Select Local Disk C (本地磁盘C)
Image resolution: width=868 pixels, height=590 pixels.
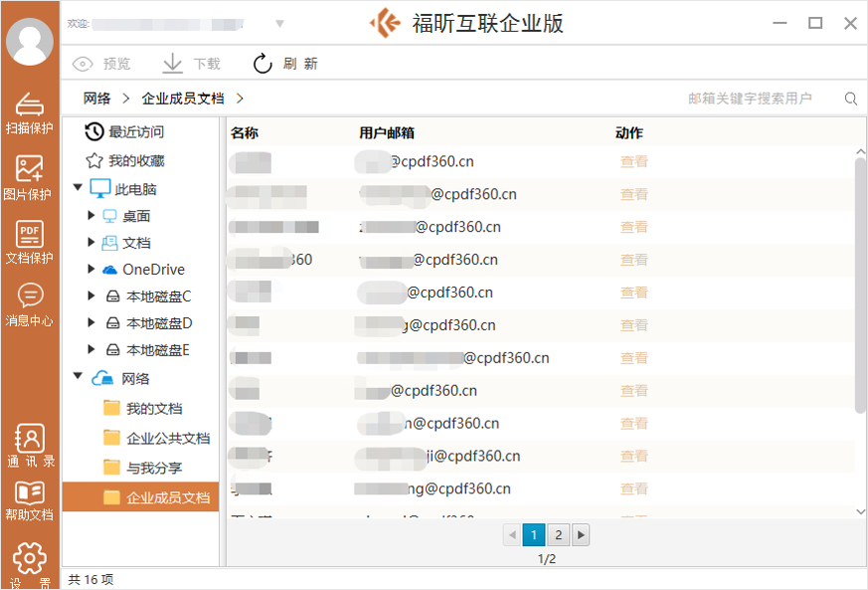tap(148, 296)
